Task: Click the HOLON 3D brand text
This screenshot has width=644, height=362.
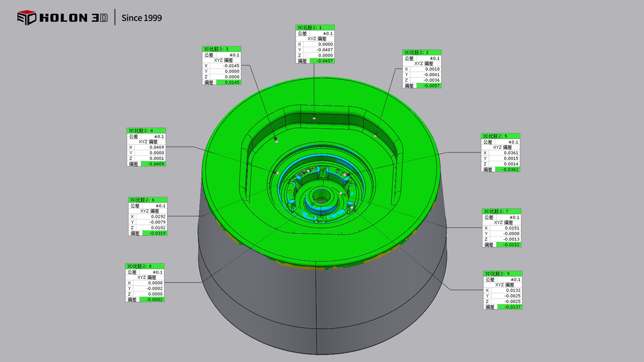Action: click(x=73, y=18)
